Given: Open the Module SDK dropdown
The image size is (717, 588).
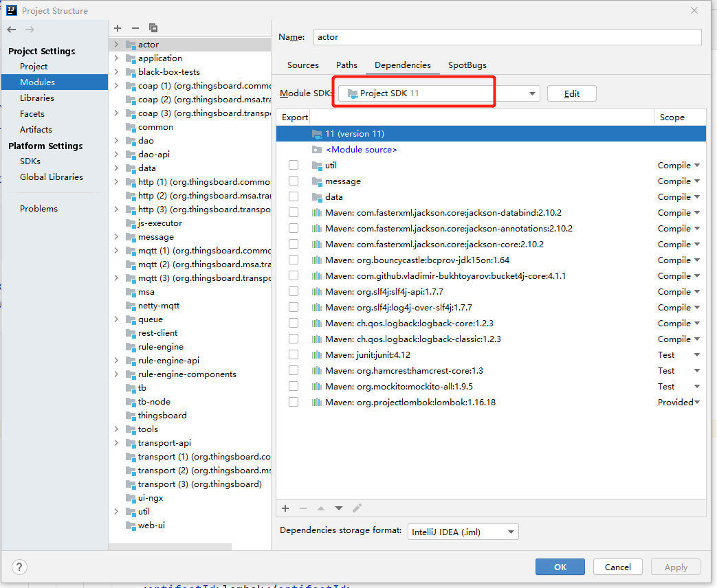Looking at the screenshot, I should coord(439,93).
